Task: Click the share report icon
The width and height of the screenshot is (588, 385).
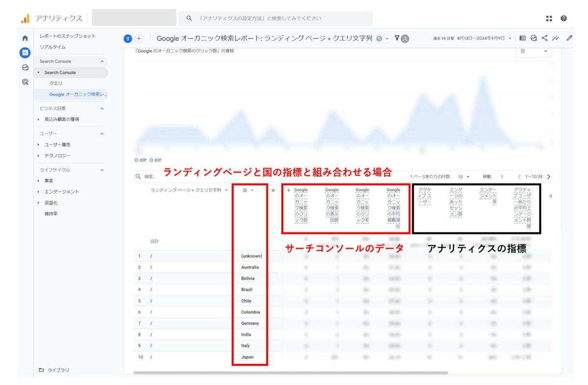Action: click(x=544, y=38)
